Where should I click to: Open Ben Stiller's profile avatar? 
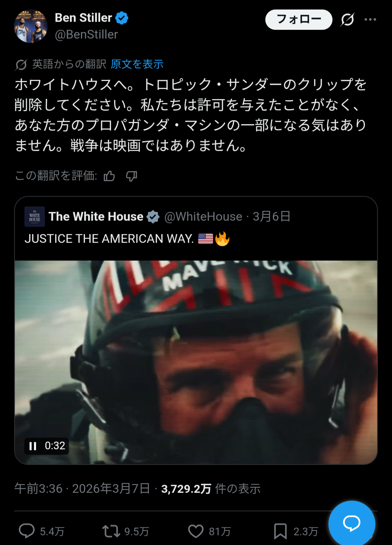(31, 26)
